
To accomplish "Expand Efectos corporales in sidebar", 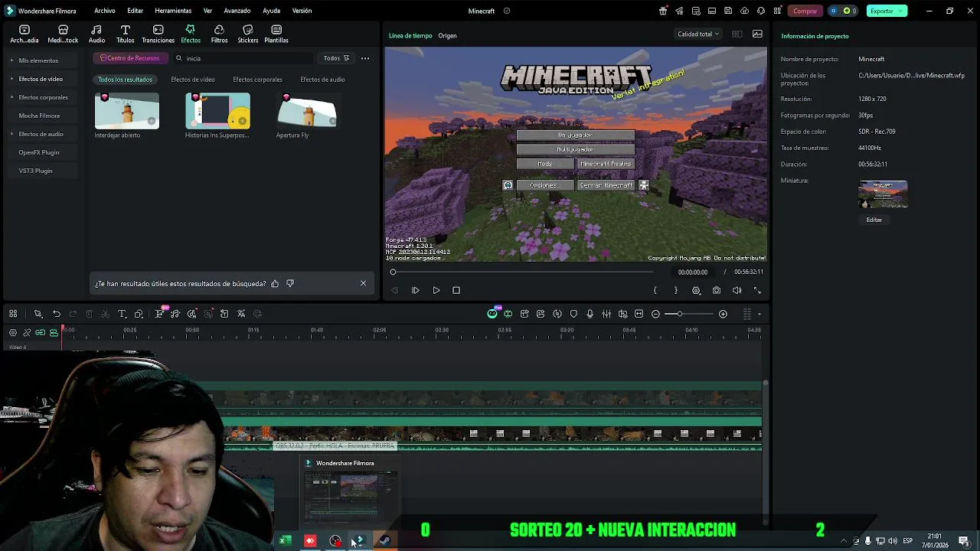I will point(11,97).
